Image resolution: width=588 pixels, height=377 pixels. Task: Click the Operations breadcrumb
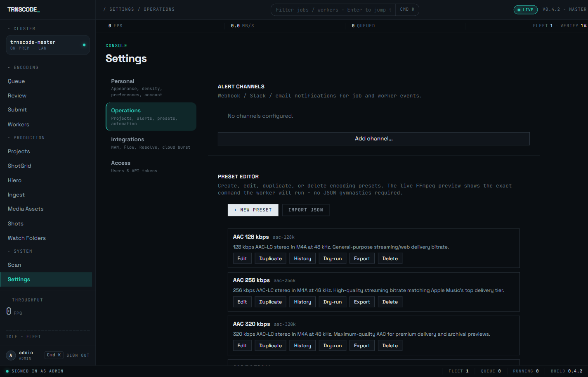[159, 9]
